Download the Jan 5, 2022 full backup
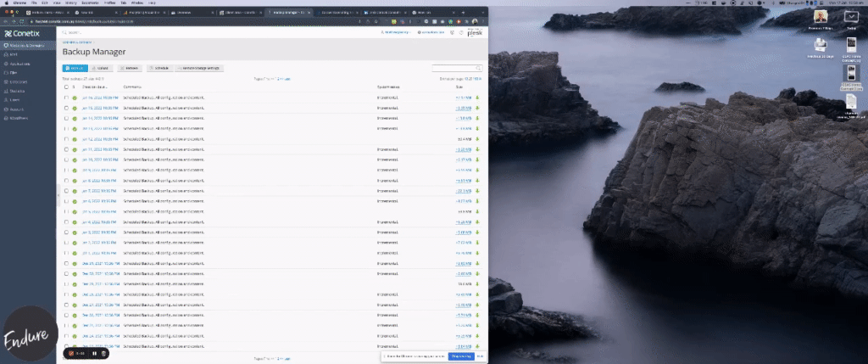The height and width of the screenshot is (364, 868). 477,211
